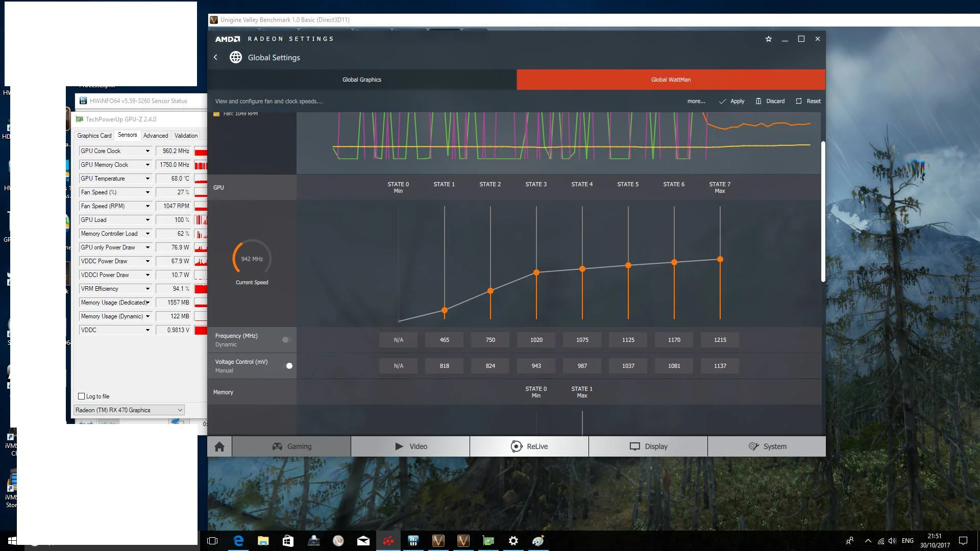980x551 pixels.
Task: Show hidden system tray icons
Action: 868,541
